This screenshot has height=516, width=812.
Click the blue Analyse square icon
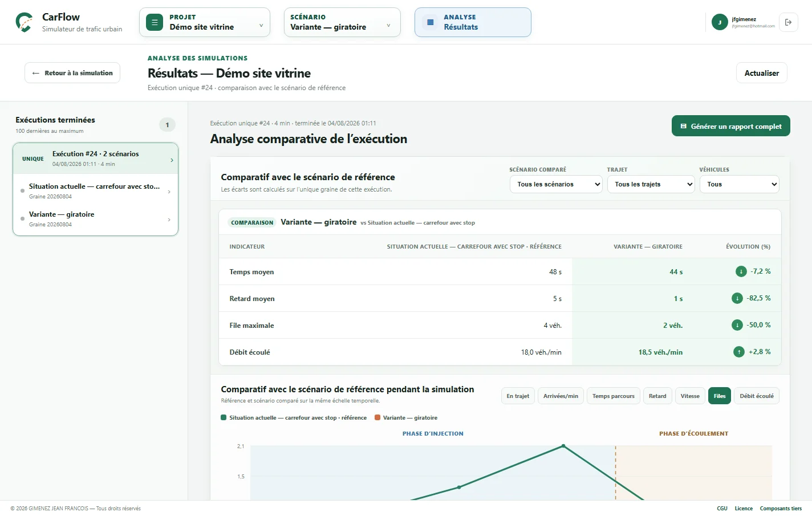point(431,22)
